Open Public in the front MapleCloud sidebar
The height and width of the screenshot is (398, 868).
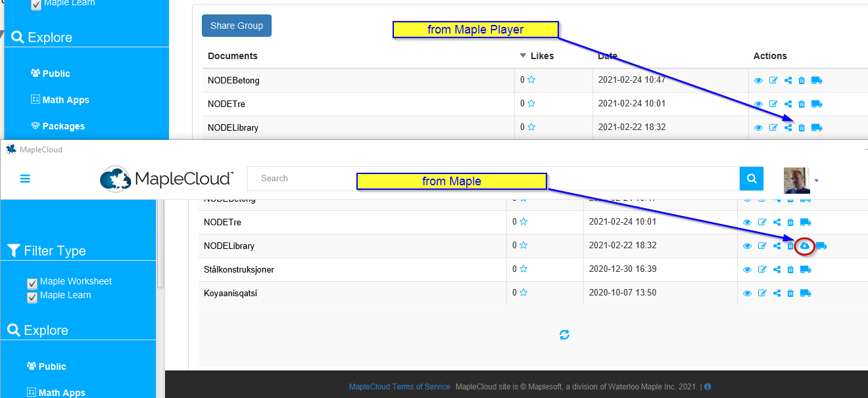click(46, 366)
